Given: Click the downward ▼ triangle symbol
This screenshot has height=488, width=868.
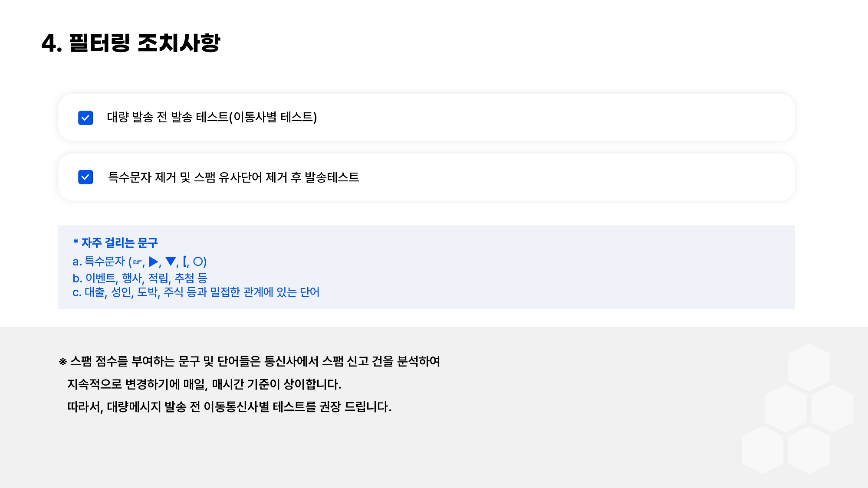Looking at the screenshot, I should (171, 262).
